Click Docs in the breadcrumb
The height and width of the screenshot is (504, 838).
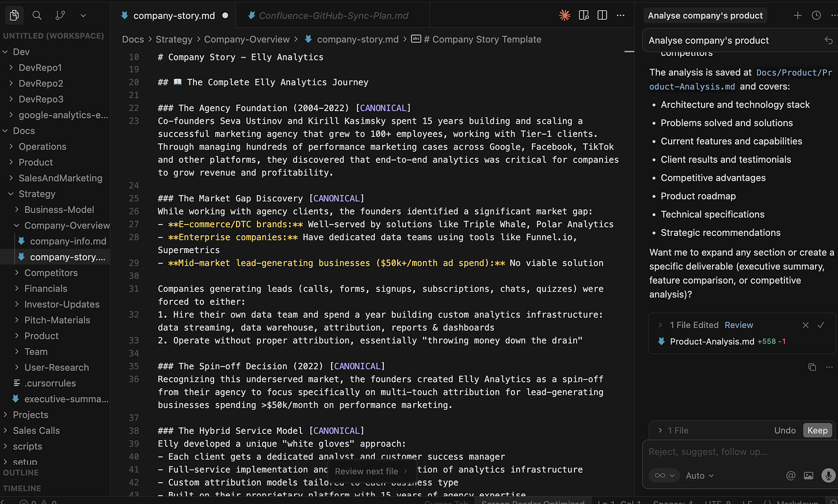(133, 39)
